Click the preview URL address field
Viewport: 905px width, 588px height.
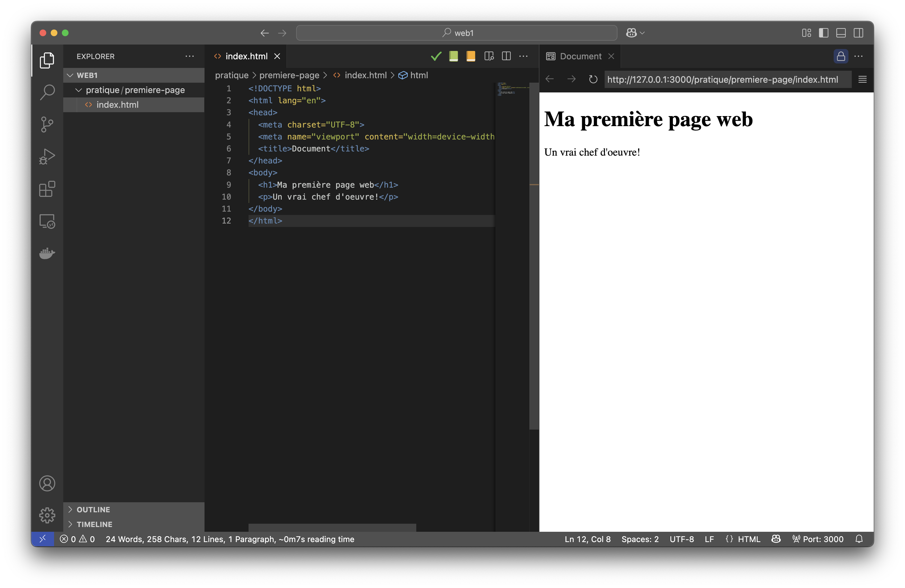point(728,79)
